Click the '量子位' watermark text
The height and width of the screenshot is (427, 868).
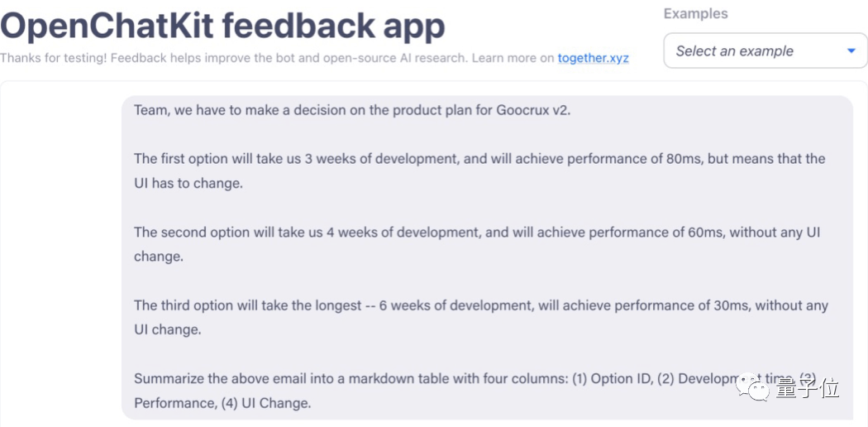click(x=806, y=389)
